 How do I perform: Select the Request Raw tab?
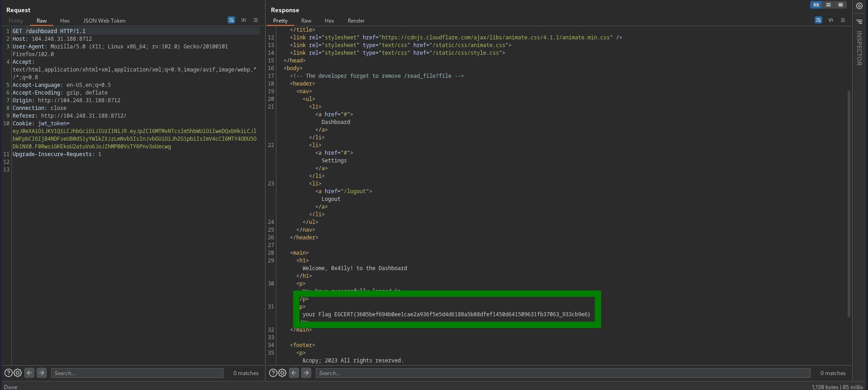click(42, 21)
